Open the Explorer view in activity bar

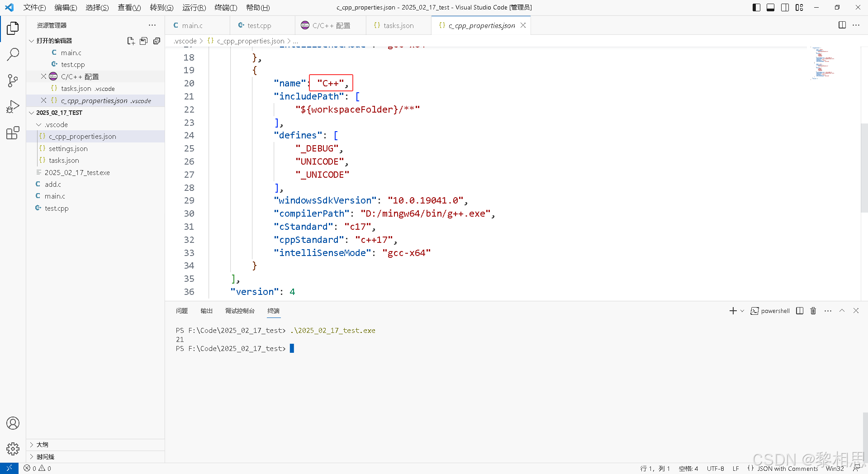pyautogui.click(x=13, y=28)
